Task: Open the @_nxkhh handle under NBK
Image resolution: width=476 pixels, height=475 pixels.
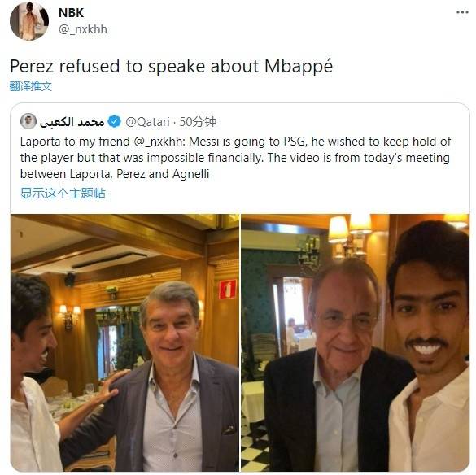Action: [83, 29]
